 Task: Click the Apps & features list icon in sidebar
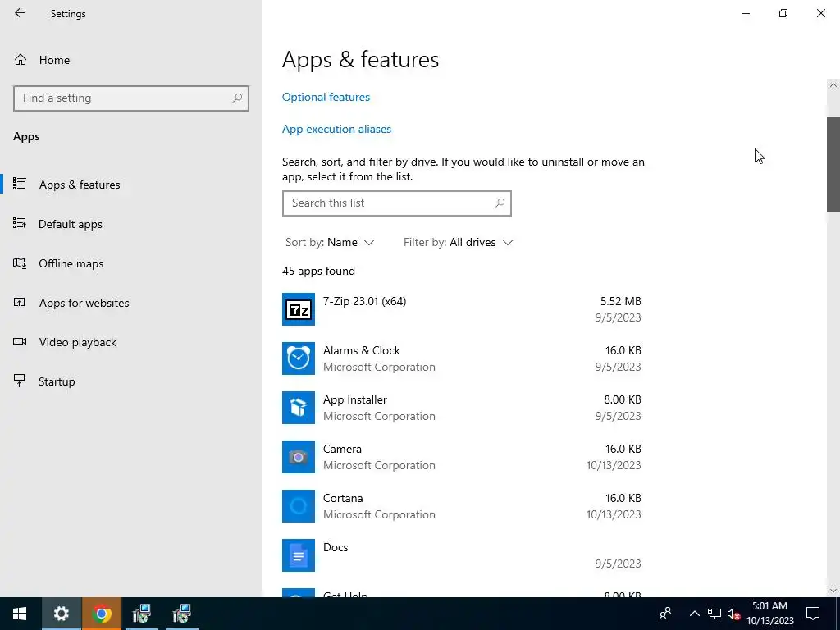pyautogui.click(x=20, y=184)
